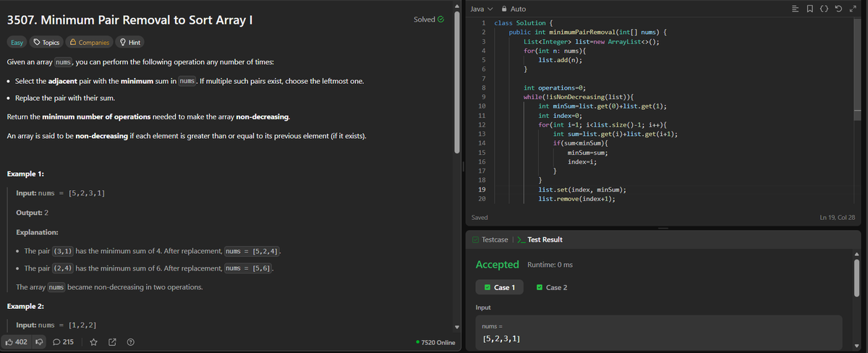
Task: Click the 7520 Online indicator
Action: 435,342
